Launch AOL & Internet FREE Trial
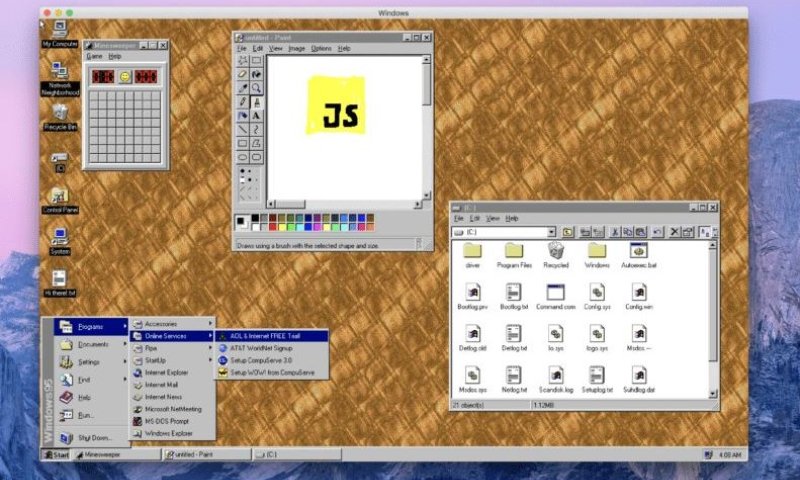Image resolution: width=800 pixels, height=480 pixels. pos(270,336)
